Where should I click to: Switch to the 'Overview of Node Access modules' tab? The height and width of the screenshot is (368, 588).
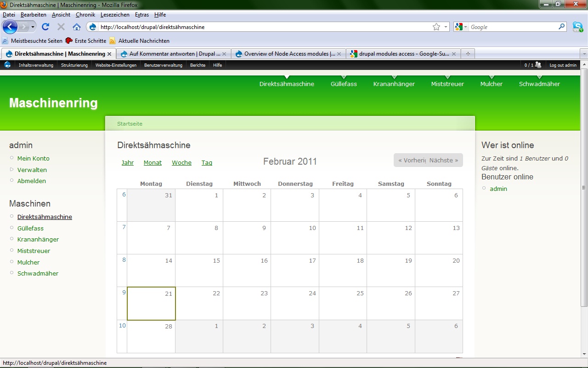(x=285, y=54)
